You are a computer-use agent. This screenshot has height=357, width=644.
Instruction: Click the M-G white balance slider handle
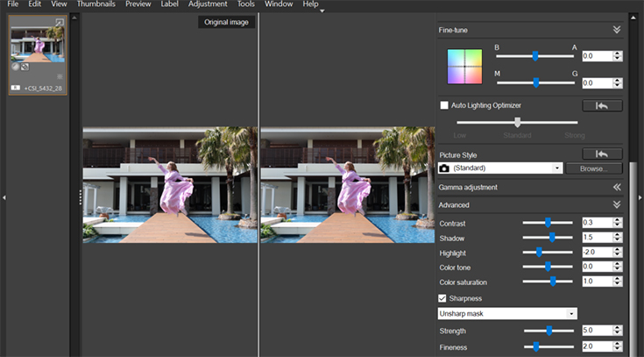coord(535,82)
